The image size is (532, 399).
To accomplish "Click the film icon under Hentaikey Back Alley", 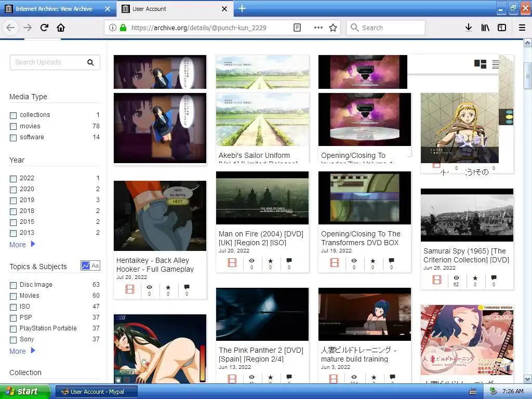I will pos(130,289).
